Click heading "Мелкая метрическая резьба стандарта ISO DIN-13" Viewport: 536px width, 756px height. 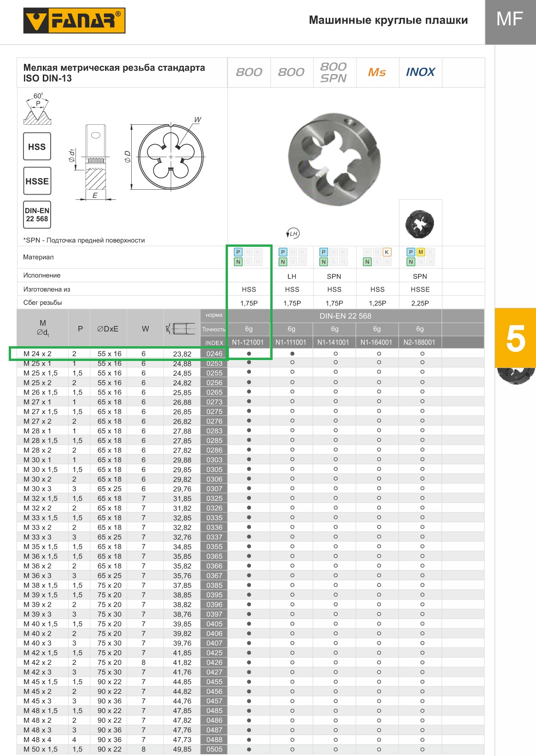coord(114,73)
